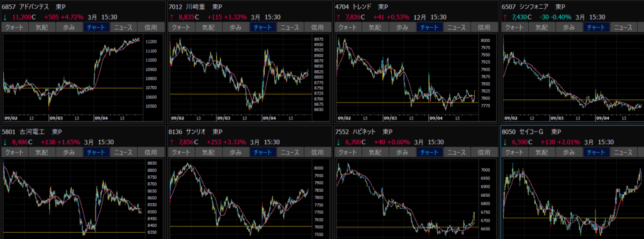The height and width of the screenshot is (239, 644).
Task: Click the 8050 セイコーG price chart
Action: 574,199
